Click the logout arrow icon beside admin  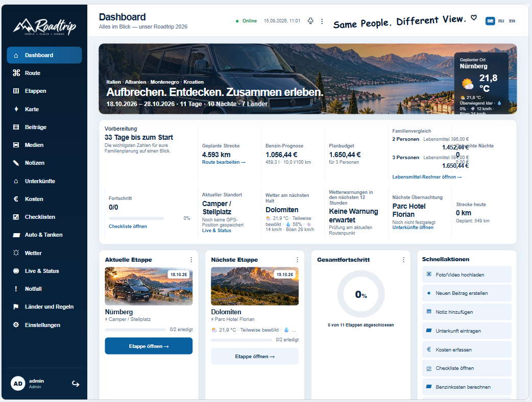[x=76, y=384]
